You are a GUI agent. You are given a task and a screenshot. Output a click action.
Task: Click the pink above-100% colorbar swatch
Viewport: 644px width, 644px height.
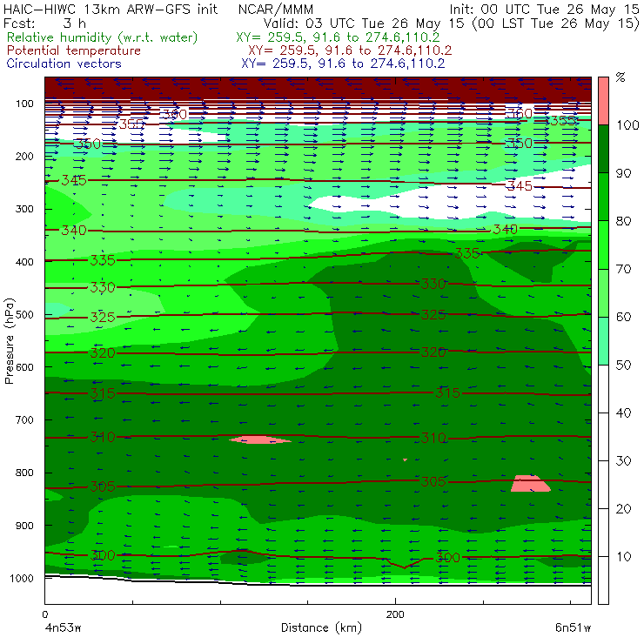(603, 101)
